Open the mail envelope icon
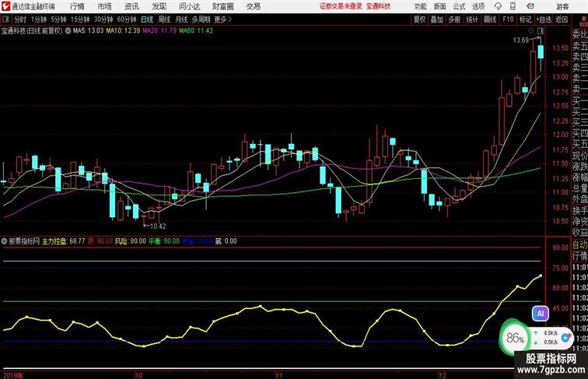Image resolution: width=588 pixels, height=379 pixels. [530, 6]
